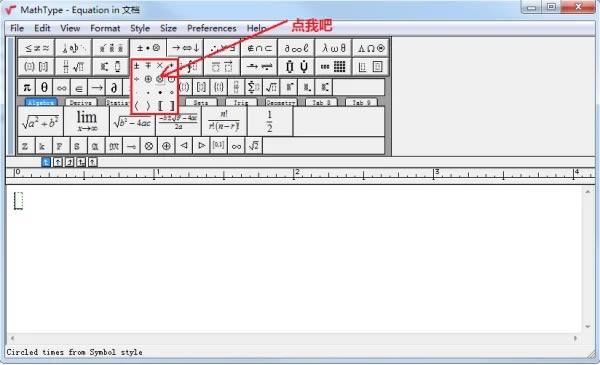Expand the Greek lowercase letters palette
The image size is (600, 365).
333,48
